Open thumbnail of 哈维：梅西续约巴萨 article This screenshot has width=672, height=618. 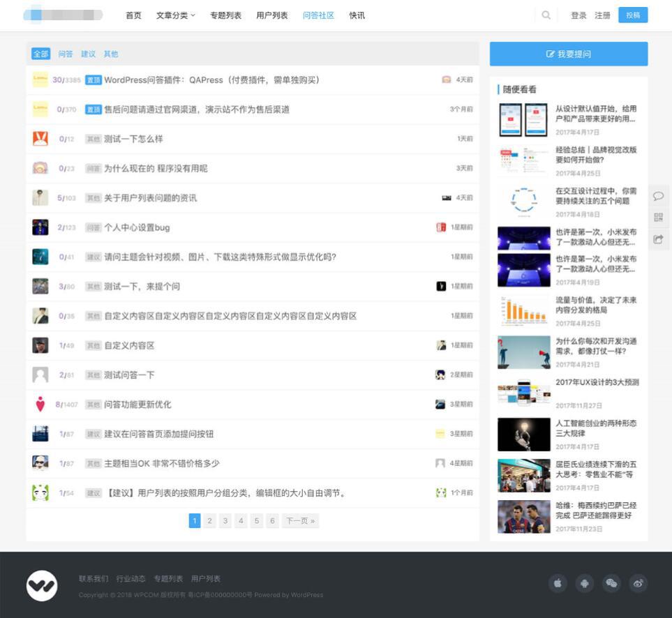point(524,516)
